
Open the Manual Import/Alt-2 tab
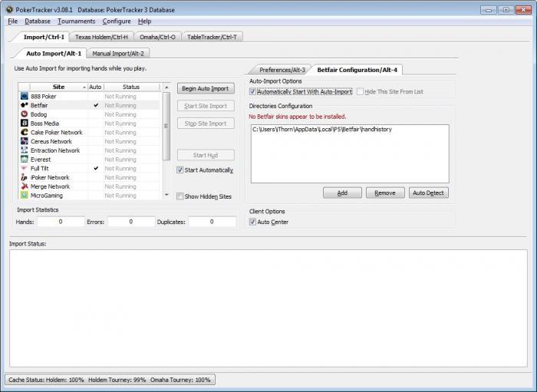[118, 54]
